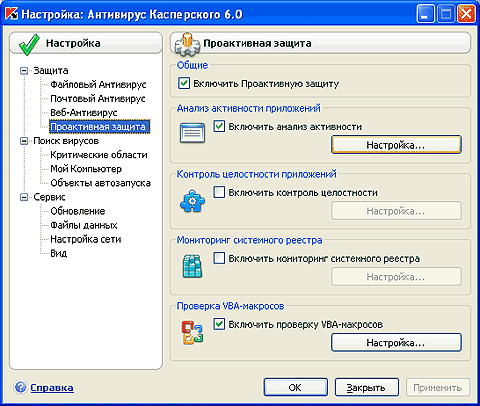Click the Kaspersky logo in the title bar

coord(12,14)
